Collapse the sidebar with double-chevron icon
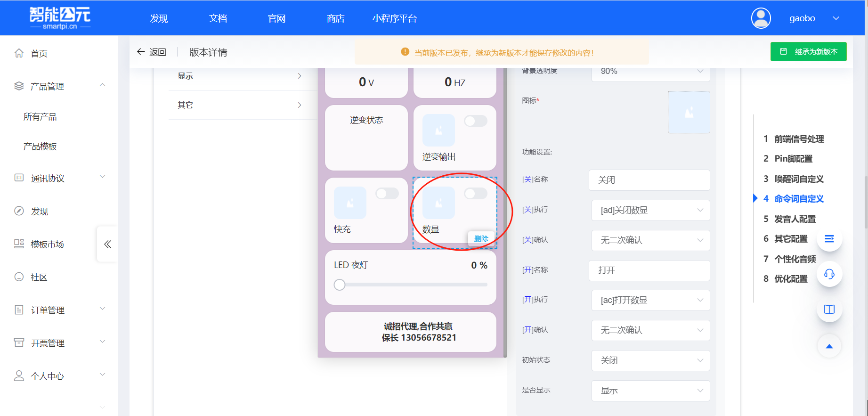The image size is (868, 416). (x=107, y=244)
